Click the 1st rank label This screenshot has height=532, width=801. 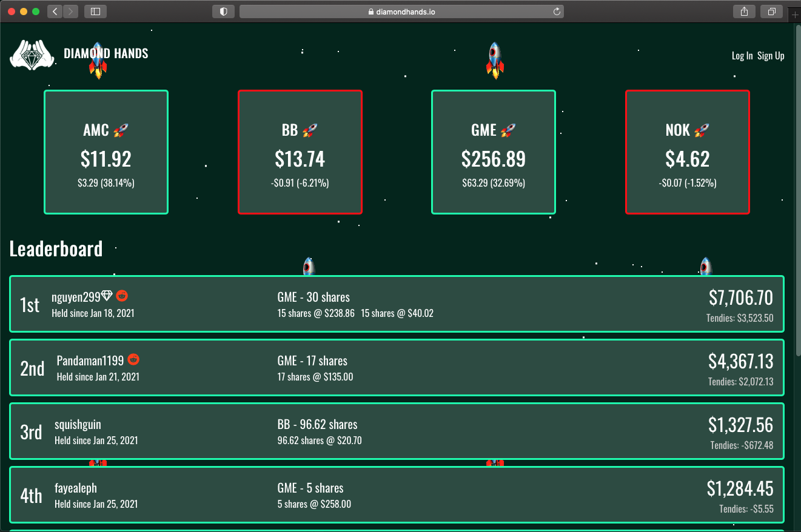[30, 305]
